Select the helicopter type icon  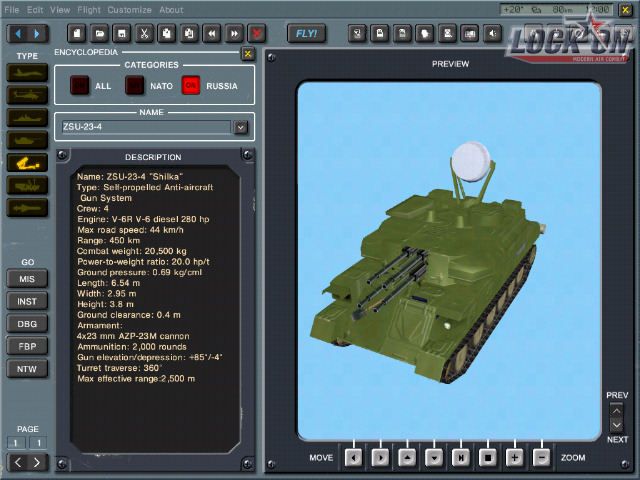[x=27, y=95]
